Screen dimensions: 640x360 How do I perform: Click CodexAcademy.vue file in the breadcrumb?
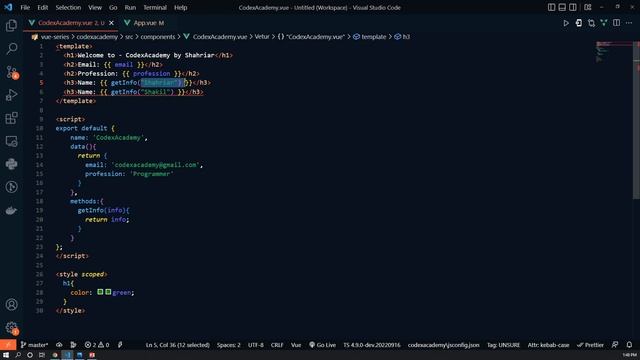click(x=220, y=37)
